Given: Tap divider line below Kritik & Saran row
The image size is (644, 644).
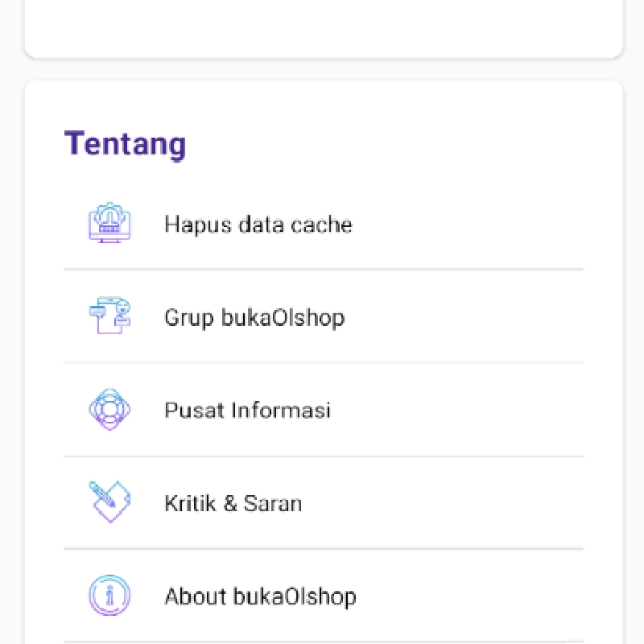Looking at the screenshot, I should point(324,549).
